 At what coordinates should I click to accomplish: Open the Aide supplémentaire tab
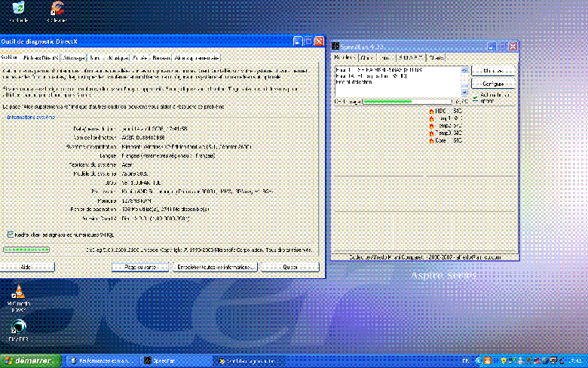pyautogui.click(x=196, y=58)
